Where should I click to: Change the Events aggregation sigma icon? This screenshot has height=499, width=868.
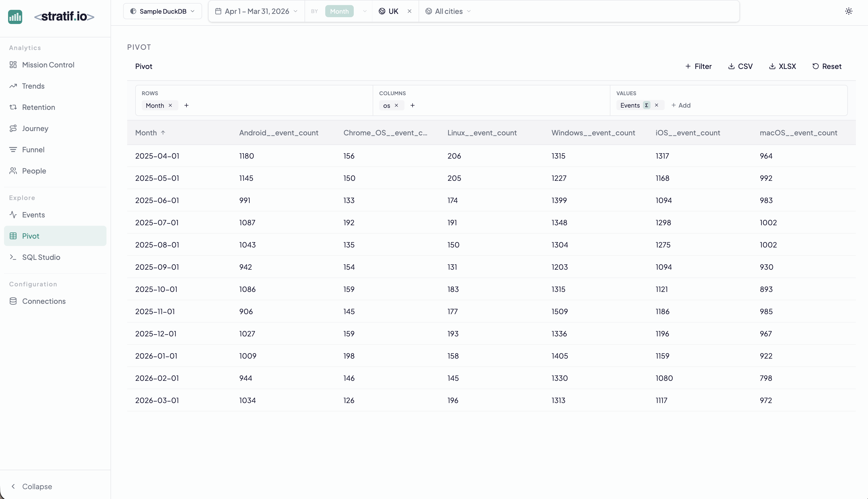[646, 105]
